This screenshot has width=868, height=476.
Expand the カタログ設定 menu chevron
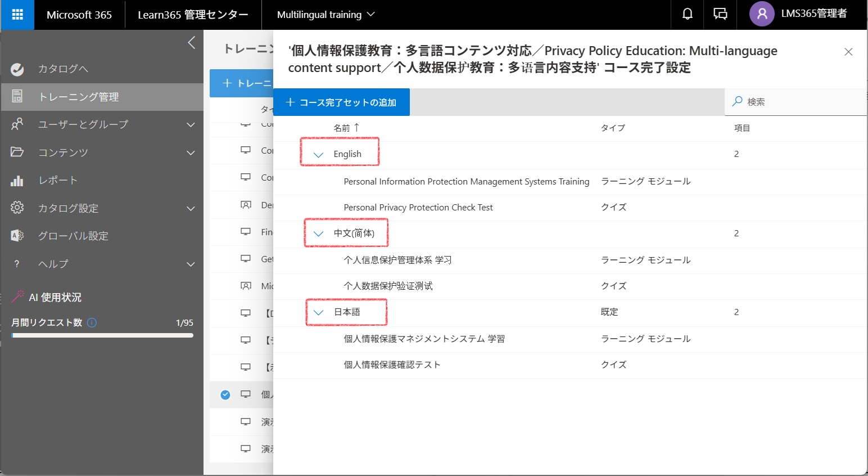coord(191,209)
